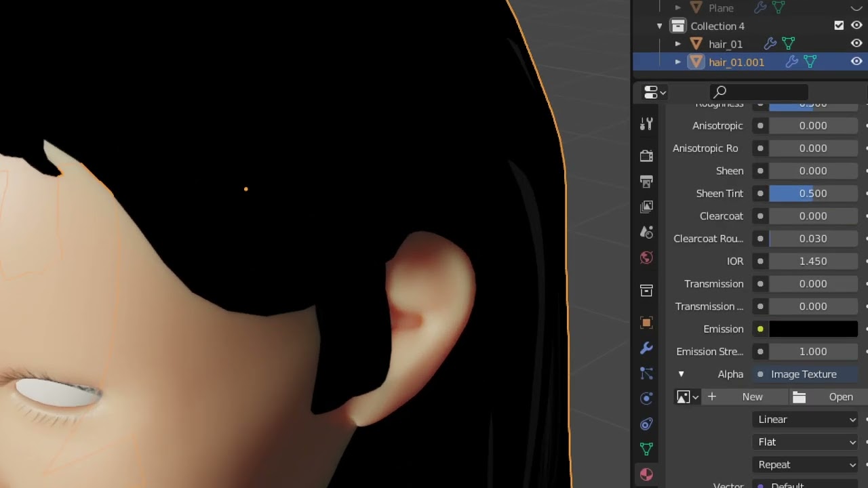This screenshot has height=488, width=868.
Task: Open the Flat projection dropdown
Action: 806,442
